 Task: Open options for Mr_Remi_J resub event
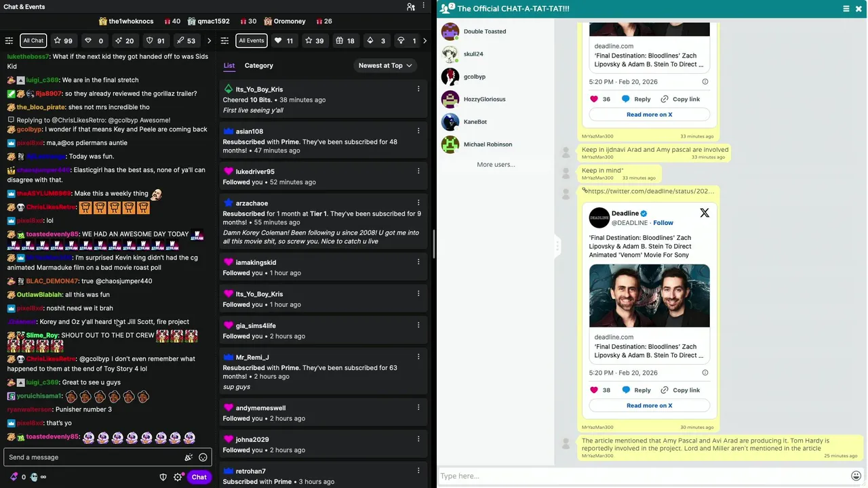click(418, 357)
